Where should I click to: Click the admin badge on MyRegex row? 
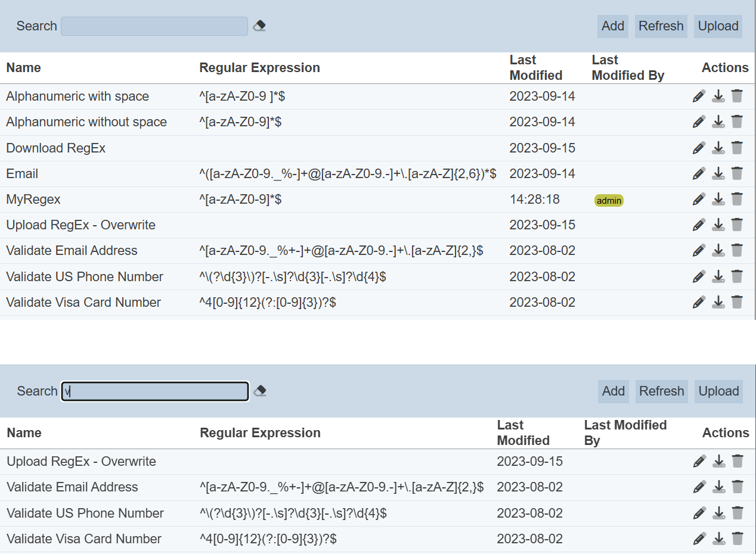click(609, 201)
